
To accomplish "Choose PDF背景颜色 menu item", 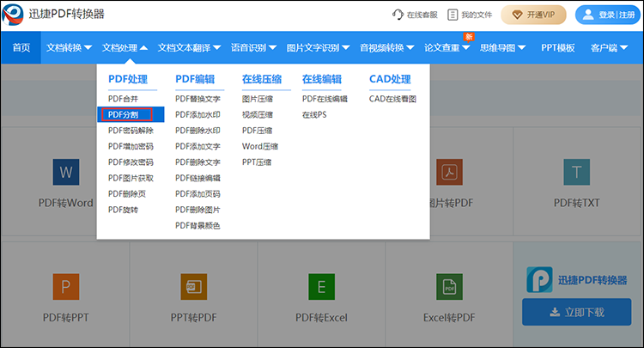I will pos(197,226).
